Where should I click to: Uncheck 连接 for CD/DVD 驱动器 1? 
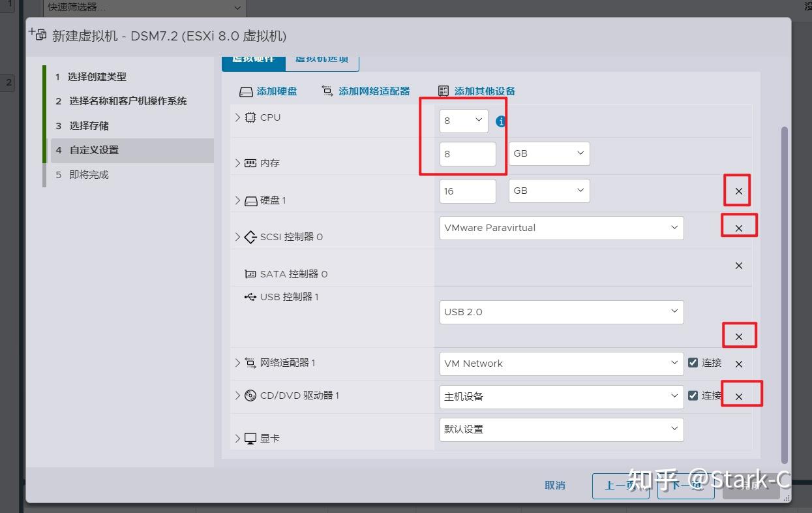[693, 396]
